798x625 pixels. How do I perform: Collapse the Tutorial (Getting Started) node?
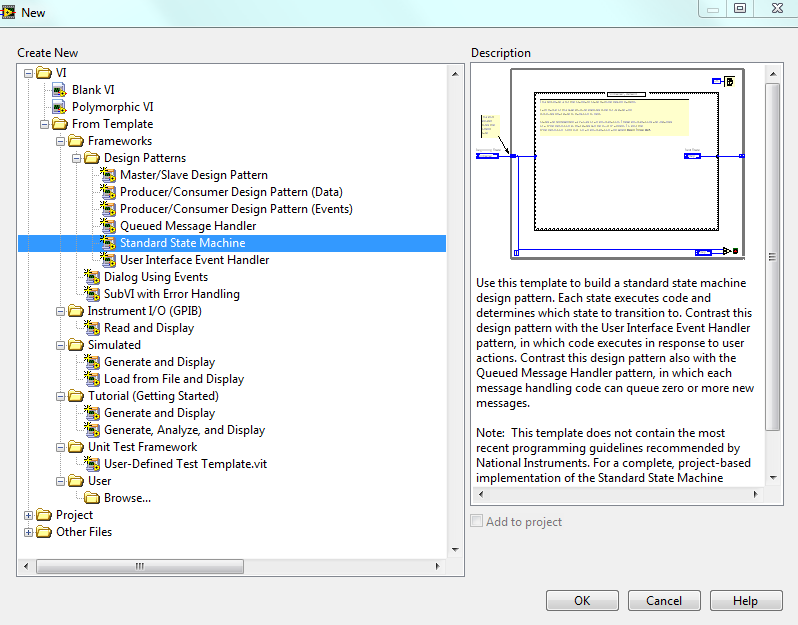60,396
